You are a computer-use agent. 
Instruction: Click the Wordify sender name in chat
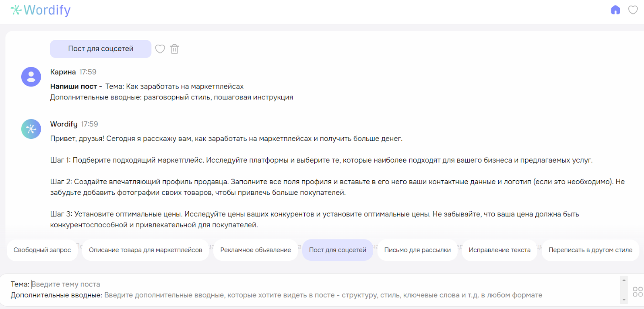64,124
